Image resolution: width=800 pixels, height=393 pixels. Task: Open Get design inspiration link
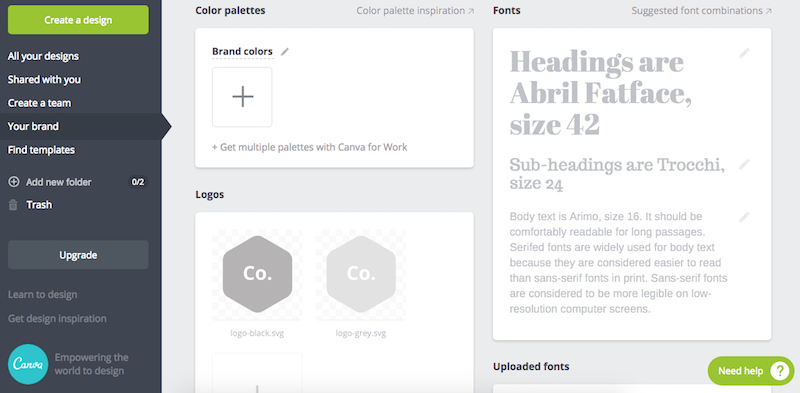tap(57, 318)
